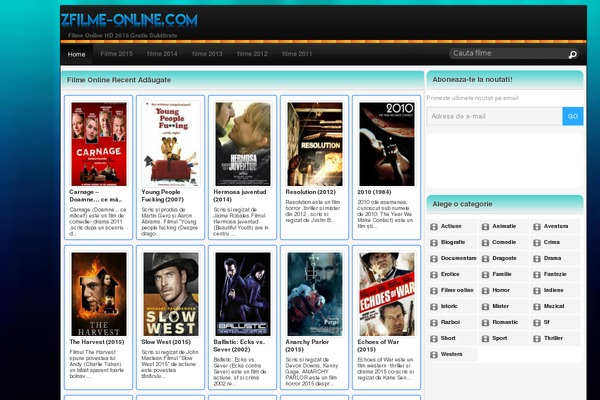Click the icon beside Crima category

pos(537,243)
